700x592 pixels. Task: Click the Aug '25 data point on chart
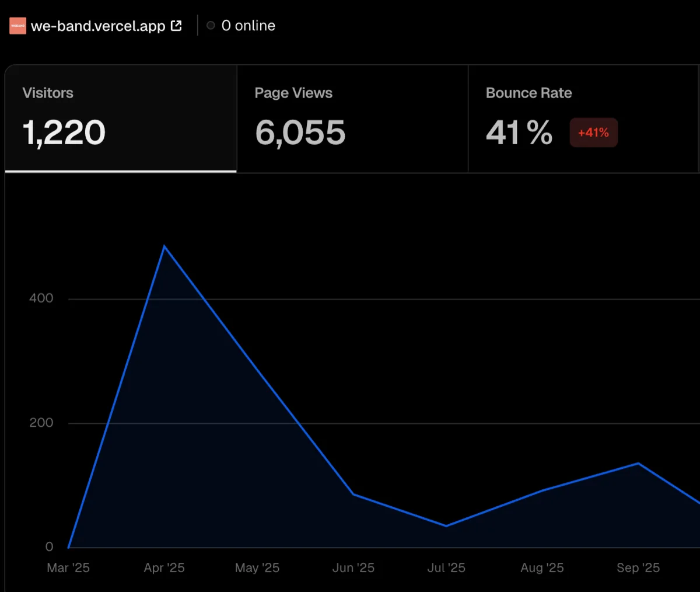[x=542, y=490]
